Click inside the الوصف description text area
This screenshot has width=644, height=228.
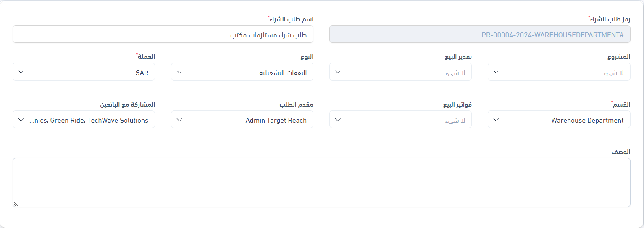(321, 182)
